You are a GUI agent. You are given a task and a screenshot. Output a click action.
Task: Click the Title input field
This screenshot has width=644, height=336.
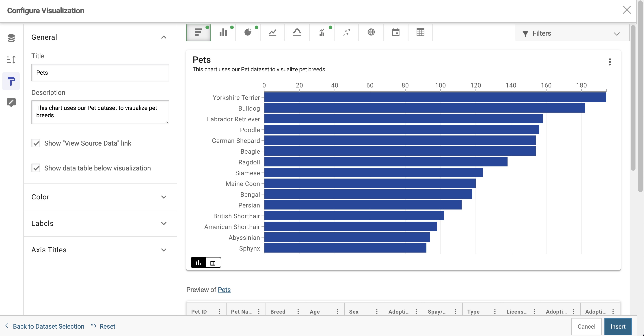[100, 72]
